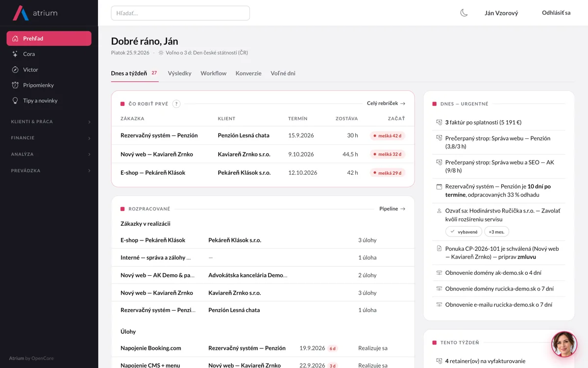Click the icon beside Správa webu — Penzión

[439, 138]
